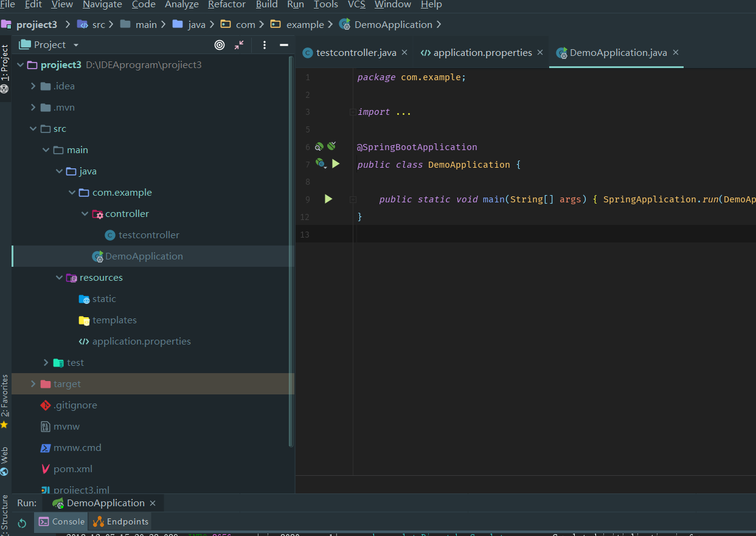Open the Project panel options menu
The width and height of the screenshot is (756, 536).
click(265, 45)
